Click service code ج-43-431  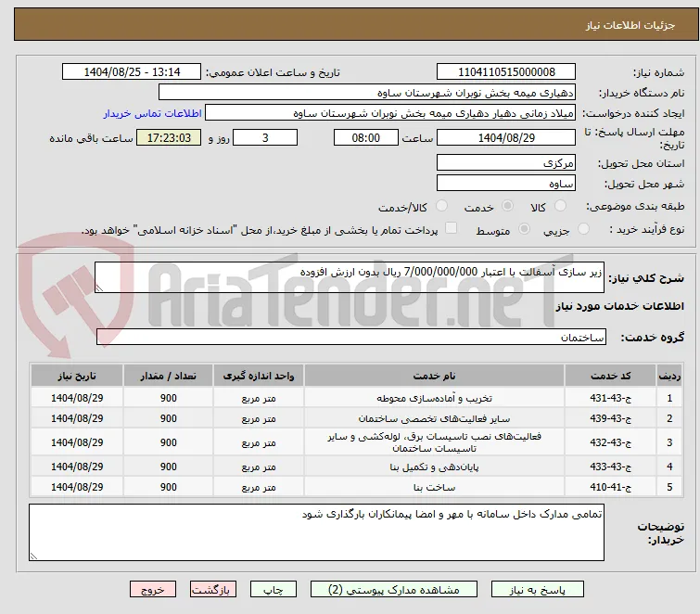tap(610, 398)
